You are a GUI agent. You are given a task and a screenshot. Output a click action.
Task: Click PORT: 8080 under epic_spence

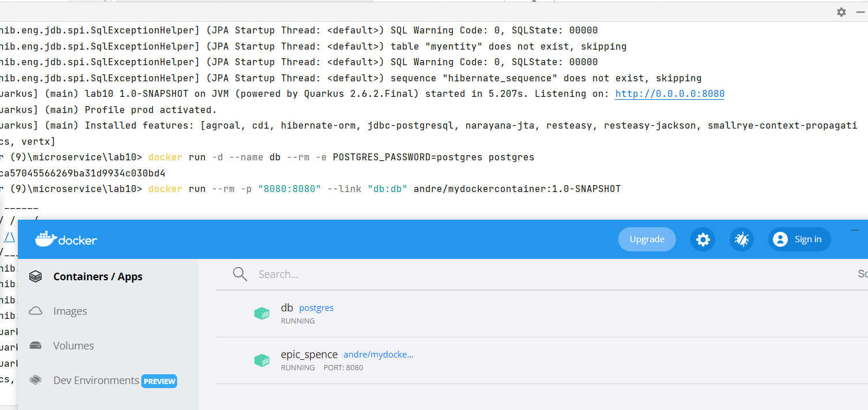(343, 368)
